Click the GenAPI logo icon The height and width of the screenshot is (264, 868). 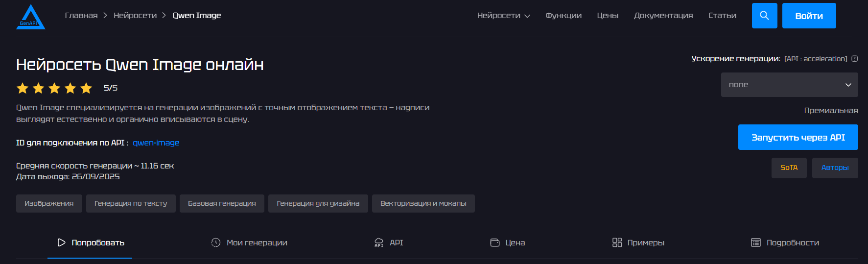[x=30, y=17]
